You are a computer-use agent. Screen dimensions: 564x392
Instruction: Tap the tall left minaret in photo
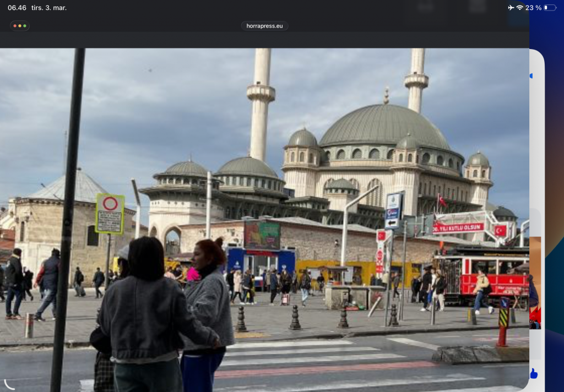[x=261, y=105]
